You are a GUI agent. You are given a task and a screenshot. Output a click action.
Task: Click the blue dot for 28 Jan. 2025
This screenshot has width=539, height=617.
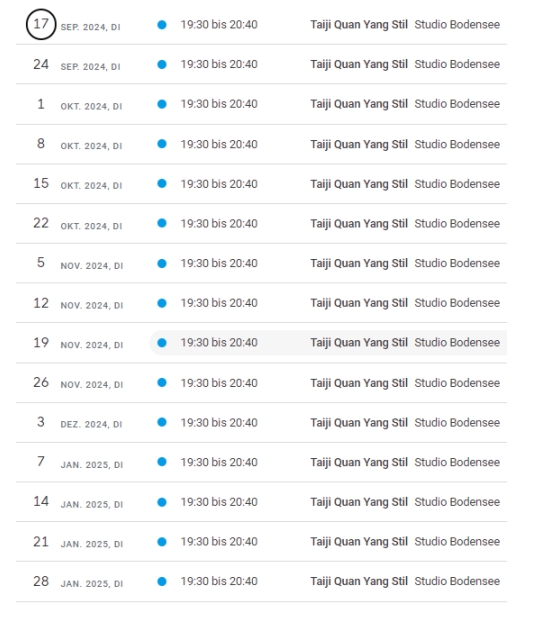[x=162, y=582]
